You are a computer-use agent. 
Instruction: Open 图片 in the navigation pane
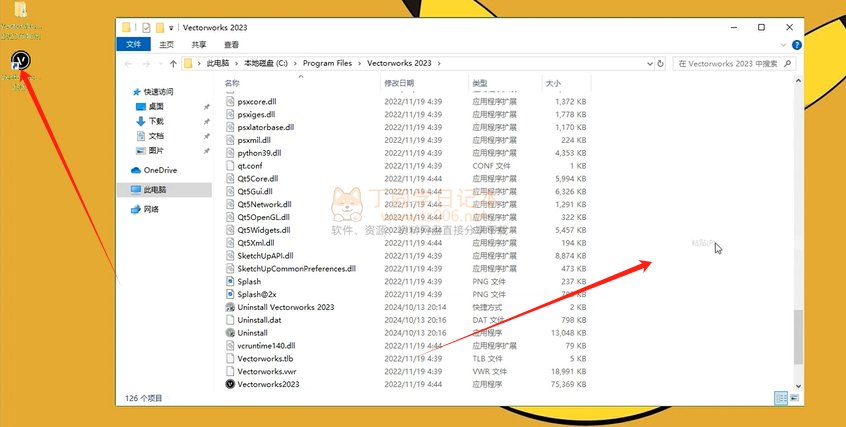tap(156, 151)
